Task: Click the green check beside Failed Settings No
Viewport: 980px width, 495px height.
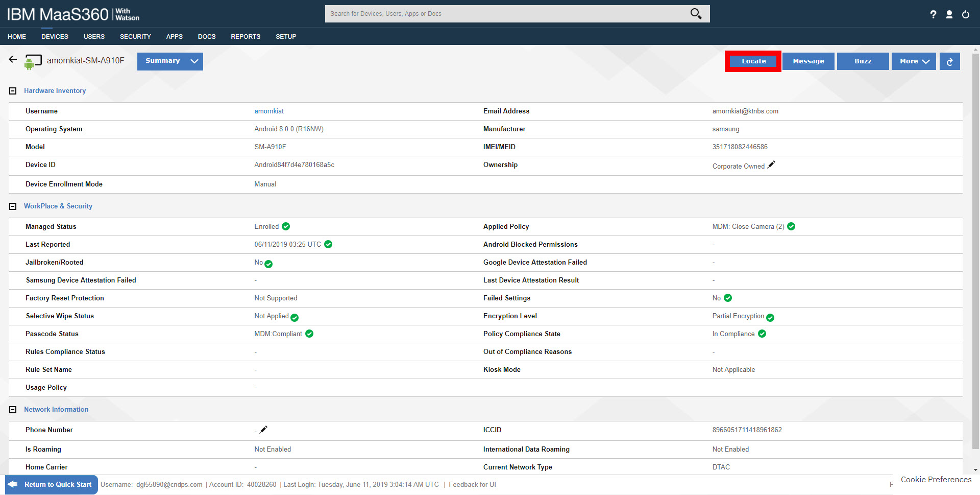Action: coord(728,298)
